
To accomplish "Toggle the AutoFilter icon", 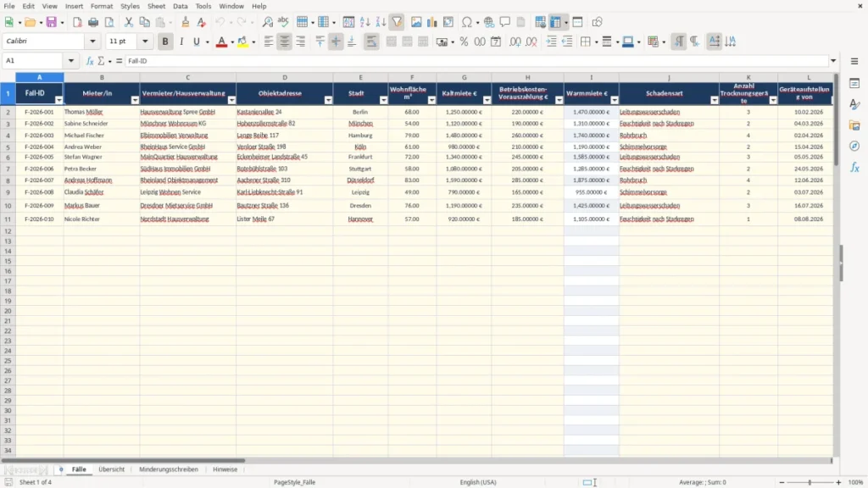I will (x=397, y=22).
